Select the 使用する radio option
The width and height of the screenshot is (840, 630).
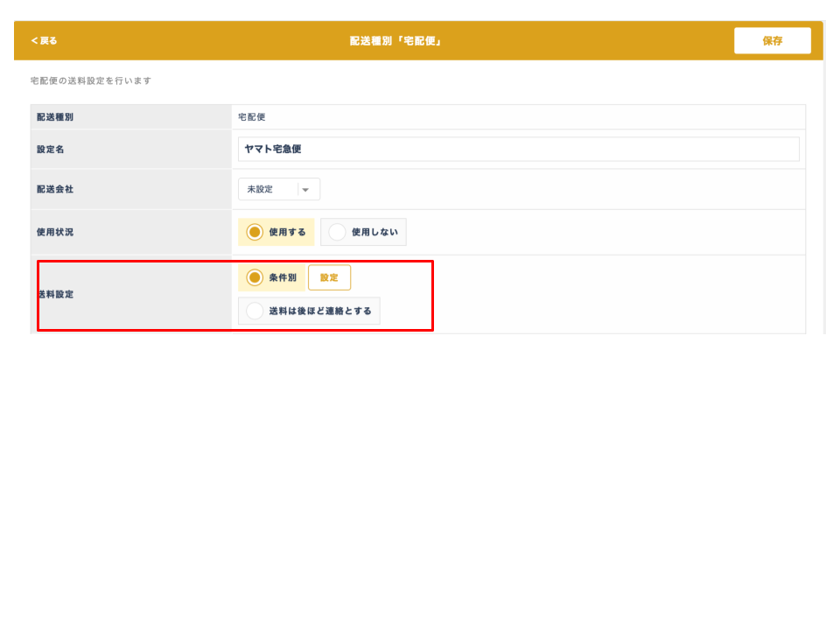(276, 232)
